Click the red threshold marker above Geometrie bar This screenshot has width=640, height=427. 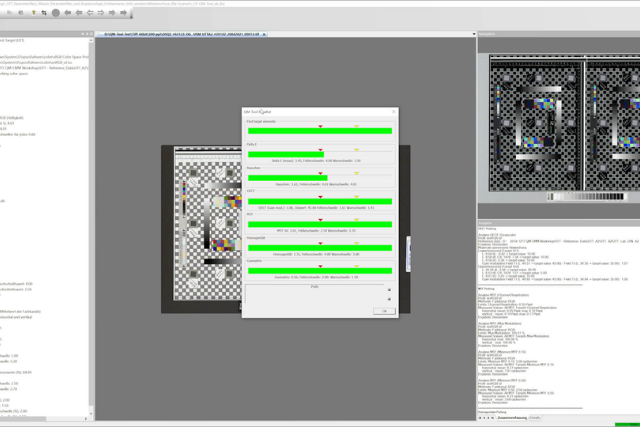(x=320, y=264)
